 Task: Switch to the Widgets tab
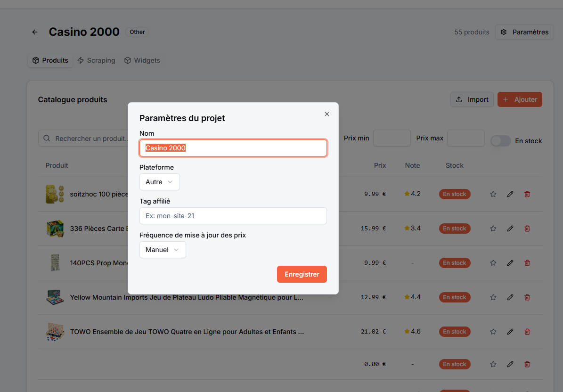tap(142, 60)
